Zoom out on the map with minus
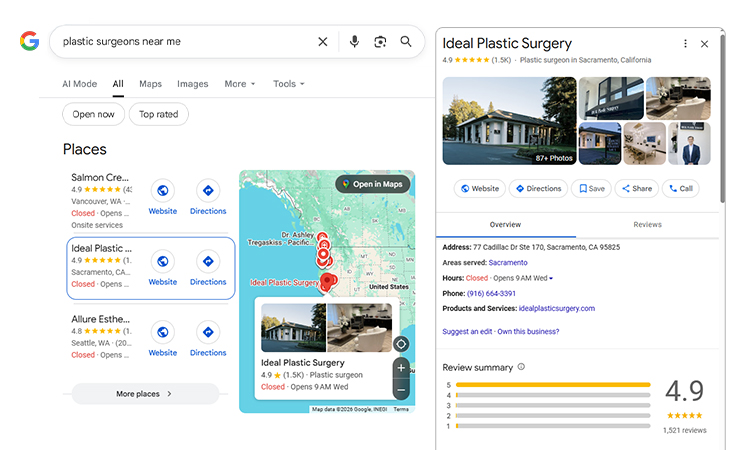750x450 pixels. pyautogui.click(x=401, y=390)
